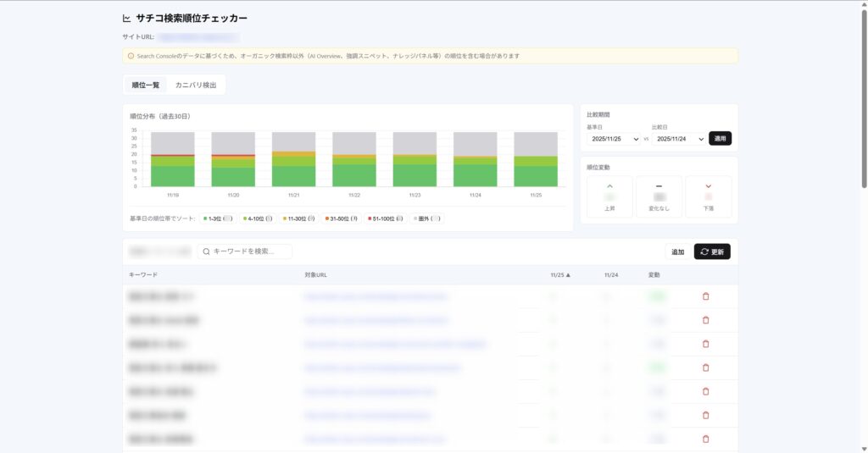The height and width of the screenshot is (453, 868).
Task: Switch to the カニバリ検出 tab
Action: pyautogui.click(x=196, y=86)
